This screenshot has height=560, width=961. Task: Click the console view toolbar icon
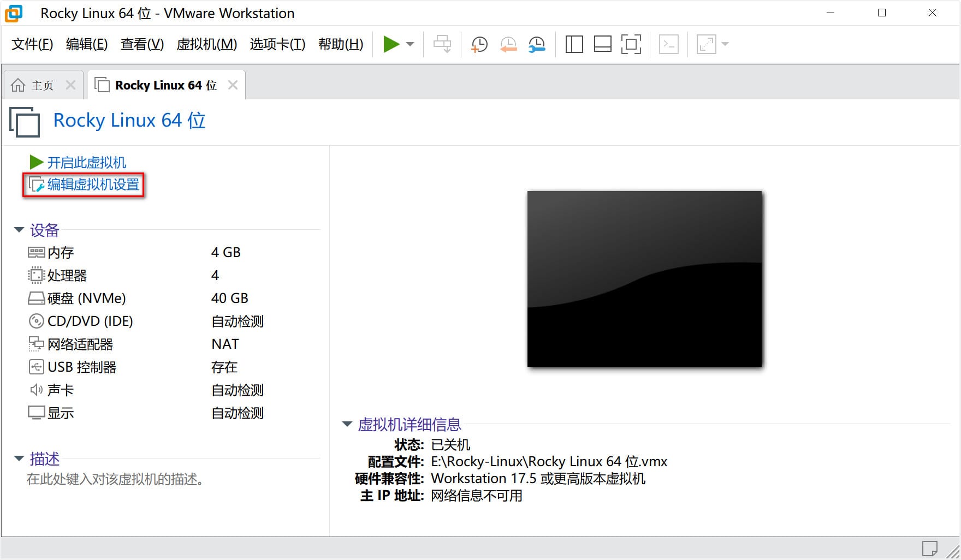click(x=669, y=44)
